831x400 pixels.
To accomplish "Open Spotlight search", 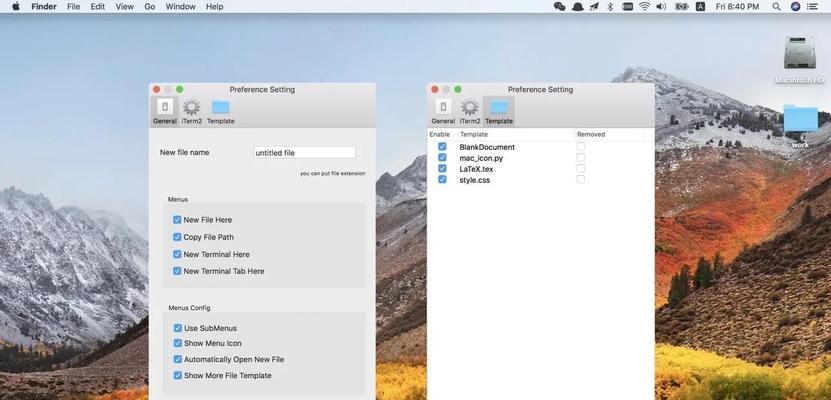I will [776, 6].
